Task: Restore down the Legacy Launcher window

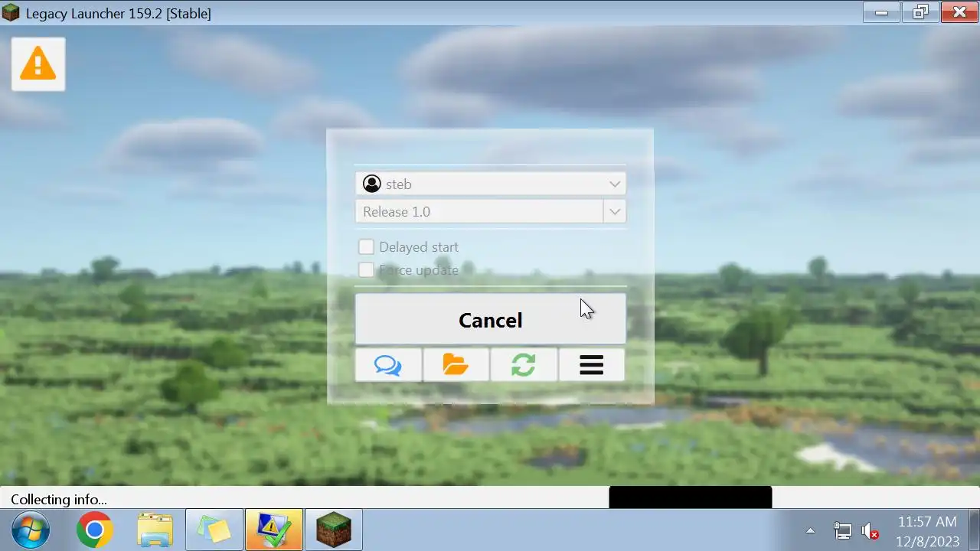Action: coord(920,12)
